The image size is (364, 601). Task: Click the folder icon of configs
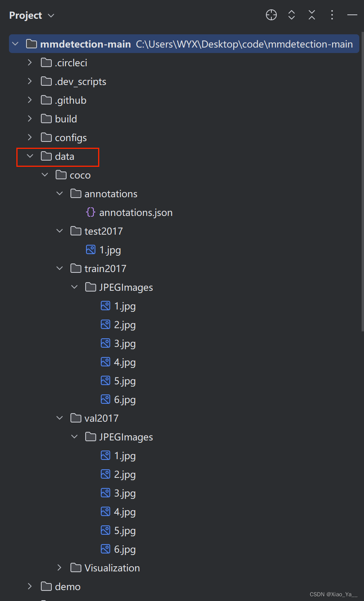46,137
